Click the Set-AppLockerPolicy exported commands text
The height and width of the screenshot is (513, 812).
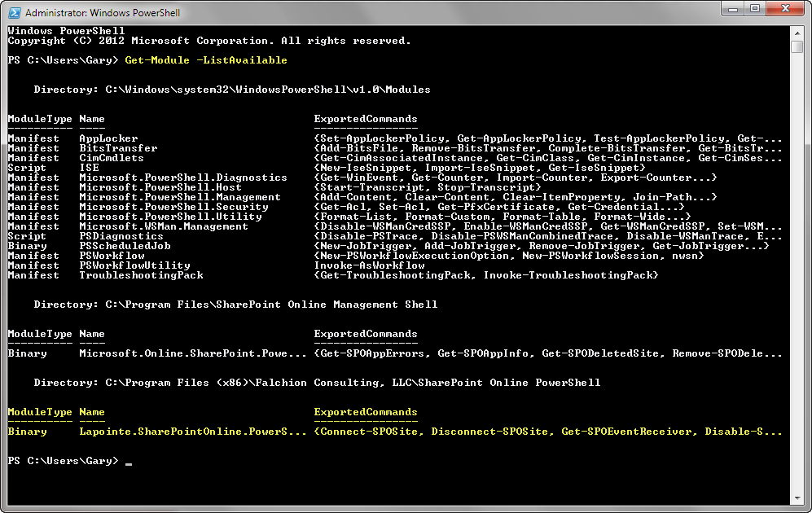pos(548,138)
